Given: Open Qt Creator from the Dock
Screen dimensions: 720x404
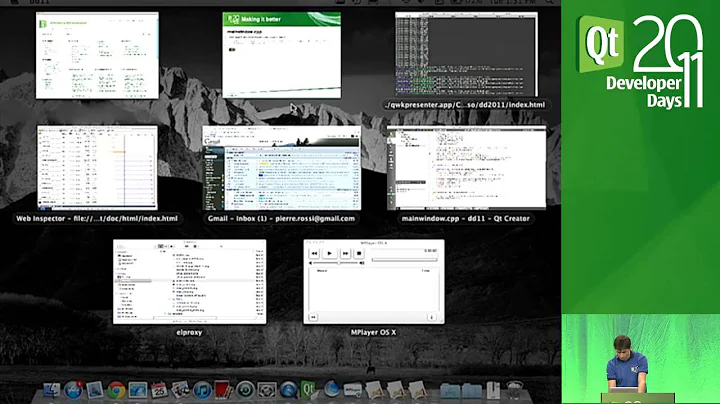Looking at the screenshot, I should pyautogui.click(x=308, y=390).
